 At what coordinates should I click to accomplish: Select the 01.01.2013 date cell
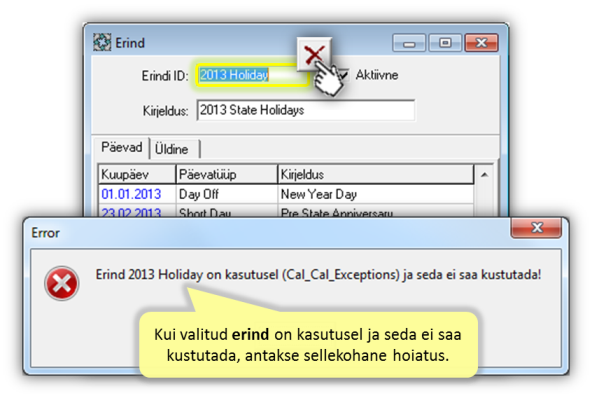137,194
